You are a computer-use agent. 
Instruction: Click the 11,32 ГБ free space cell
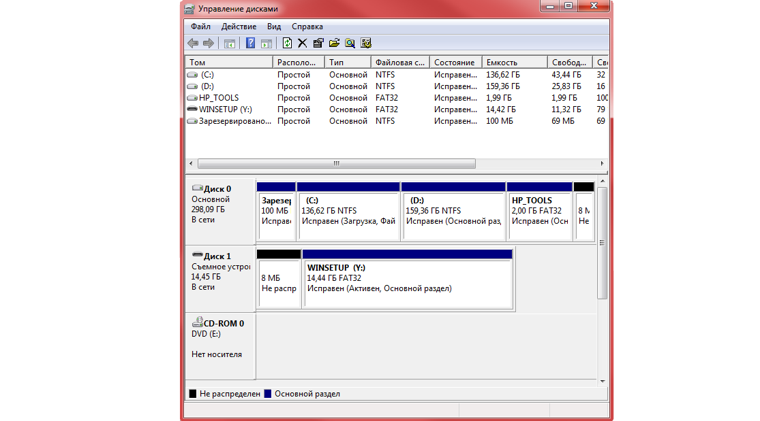click(566, 109)
